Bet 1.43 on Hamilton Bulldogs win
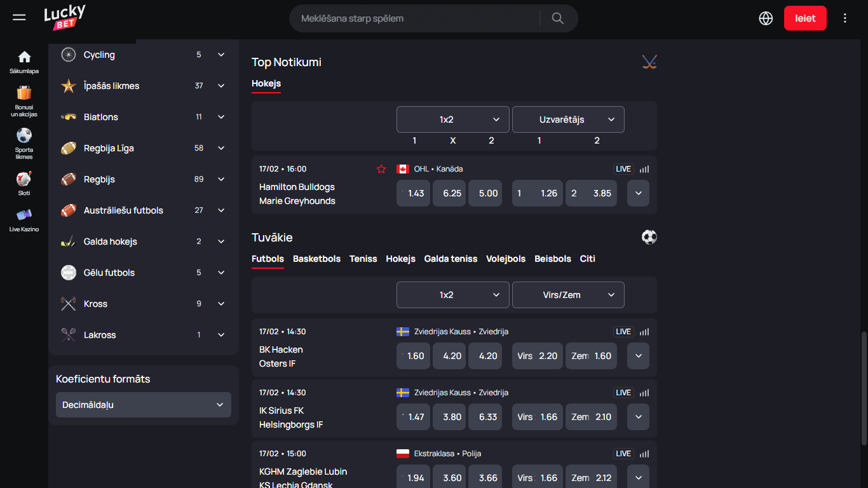The height and width of the screenshot is (488, 868). [414, 193]
